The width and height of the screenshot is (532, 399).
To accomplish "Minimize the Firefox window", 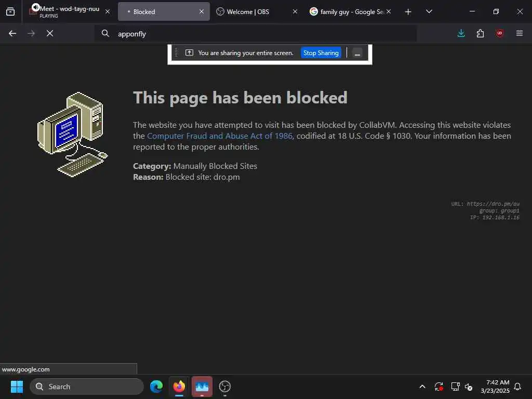I will 472,11.
